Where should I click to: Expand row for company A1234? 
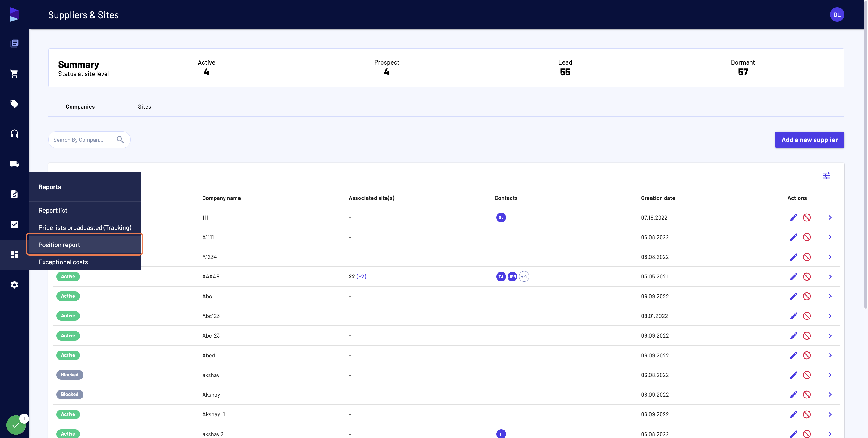[830, 257]
